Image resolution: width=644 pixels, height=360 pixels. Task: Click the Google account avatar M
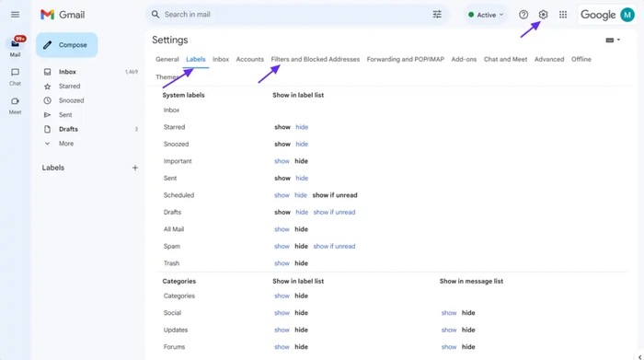(x=627, y=15)
